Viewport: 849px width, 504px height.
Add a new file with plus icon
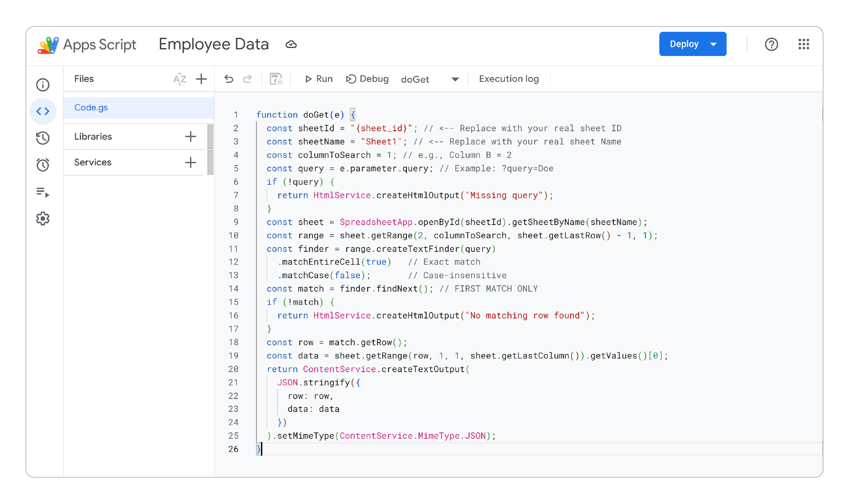(202, 79)
